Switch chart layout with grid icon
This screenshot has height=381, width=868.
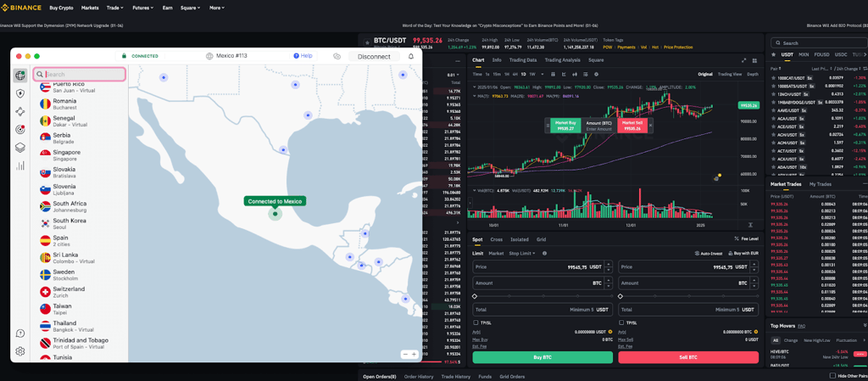tap(754, 60)
